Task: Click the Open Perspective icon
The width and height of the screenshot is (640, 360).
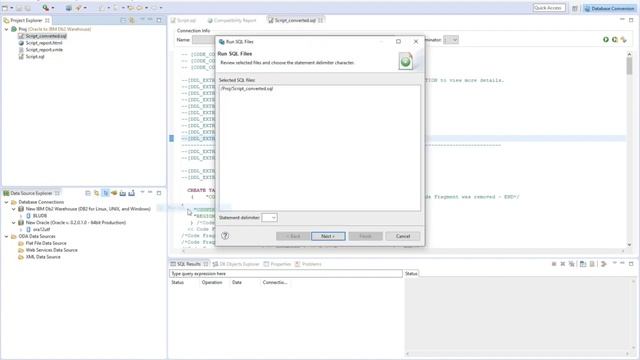Action: click(575, 8)
